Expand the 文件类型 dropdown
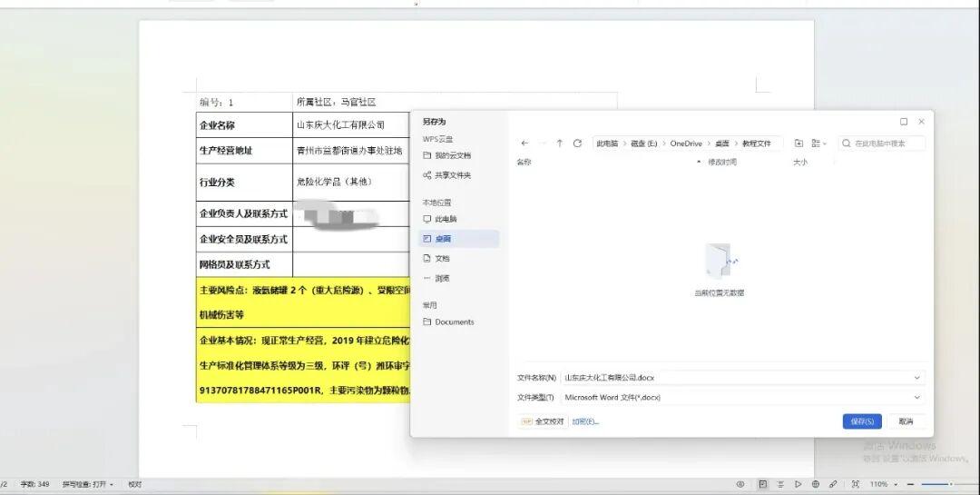 coord(917,397)
